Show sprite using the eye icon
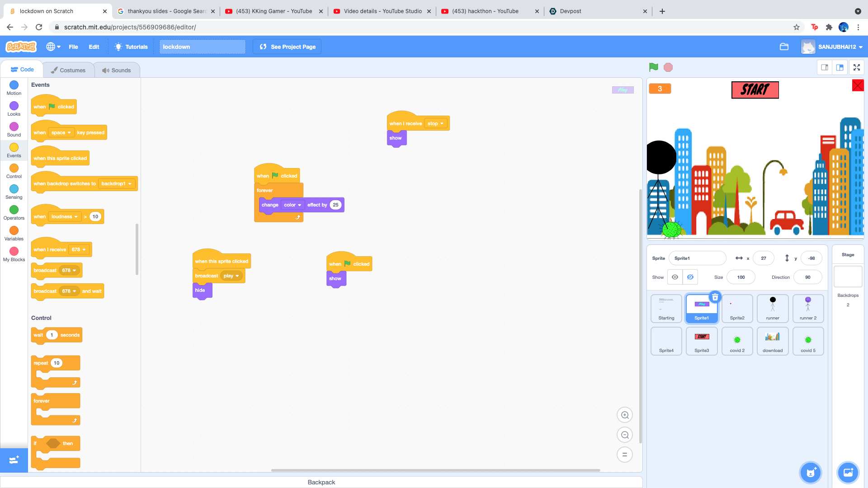Viewport: 868px width, 488px height. pos(675,277)
